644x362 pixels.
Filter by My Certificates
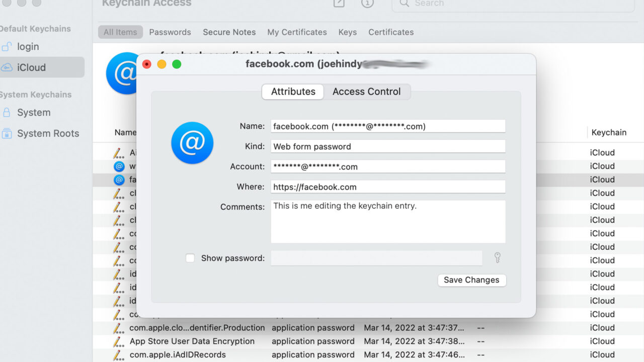click(x=297, y=32)
